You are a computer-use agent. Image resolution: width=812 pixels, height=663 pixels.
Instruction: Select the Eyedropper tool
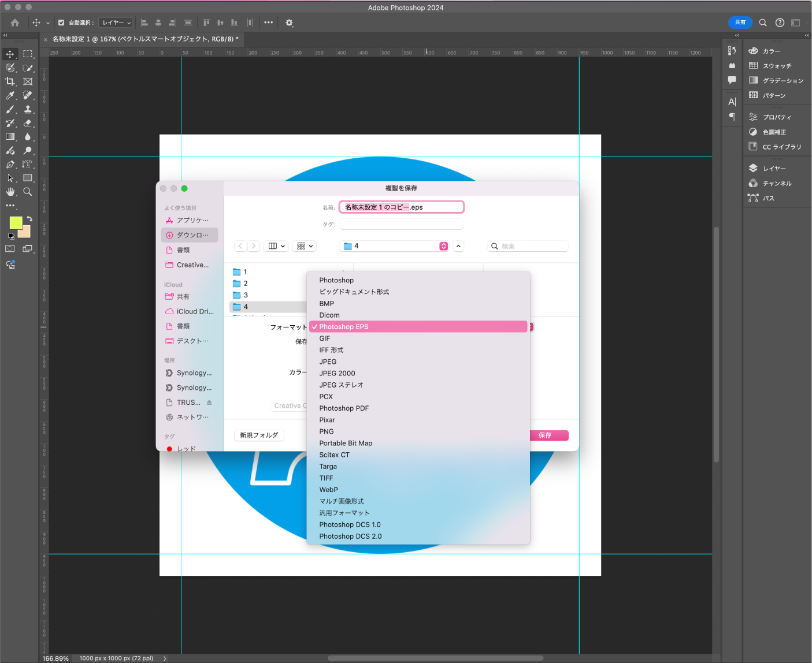(10, 95)
